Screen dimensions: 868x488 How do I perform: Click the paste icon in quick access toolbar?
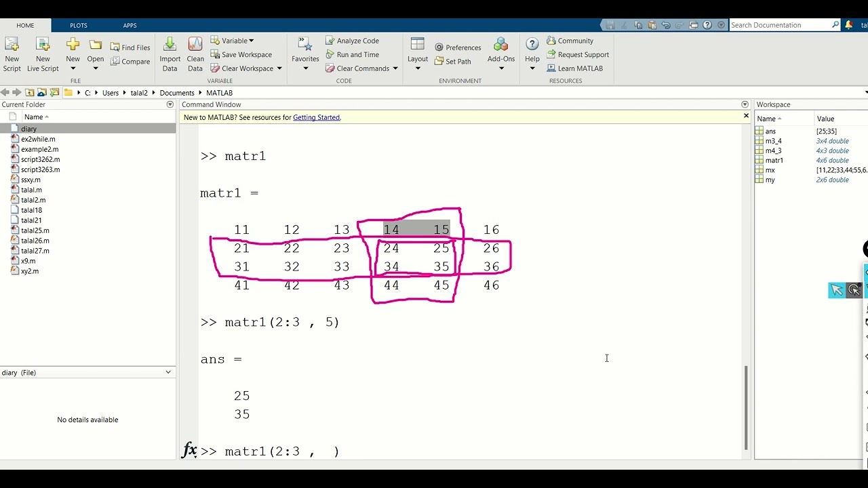point(652,25)
